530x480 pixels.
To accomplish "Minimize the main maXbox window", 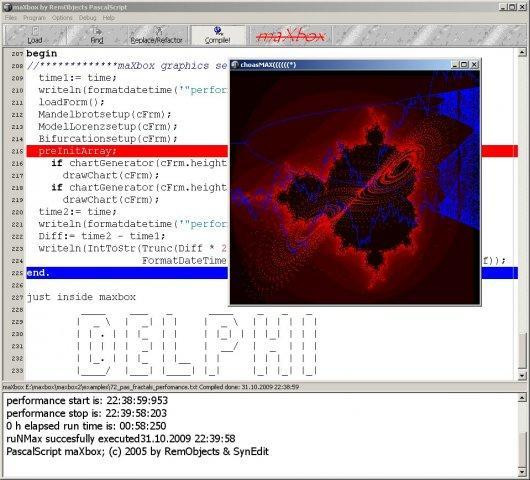I will pyautogui.click(x=503, y=7).
